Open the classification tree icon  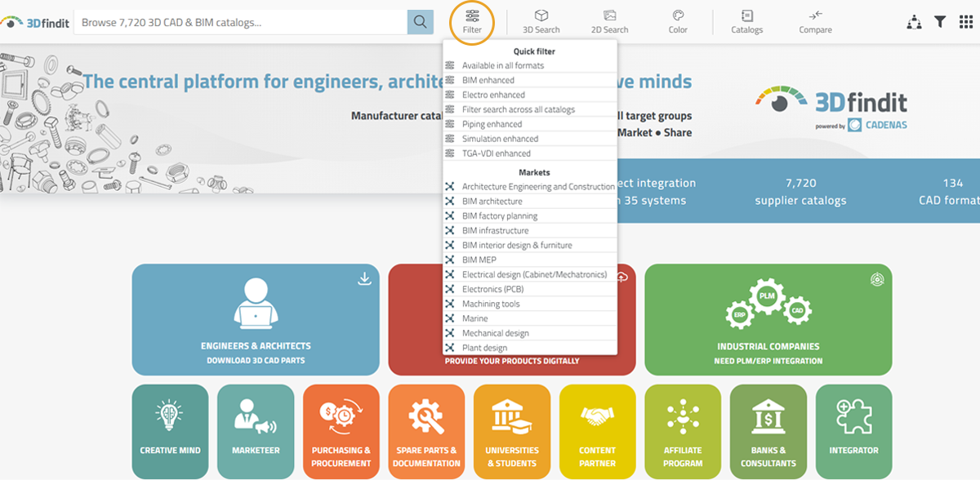914,22
